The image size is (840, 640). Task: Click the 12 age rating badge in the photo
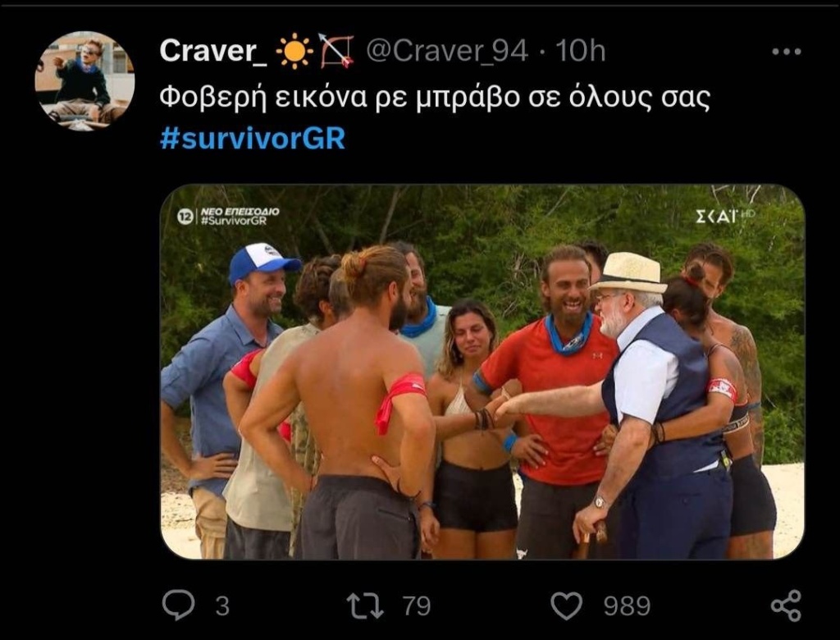185,217
